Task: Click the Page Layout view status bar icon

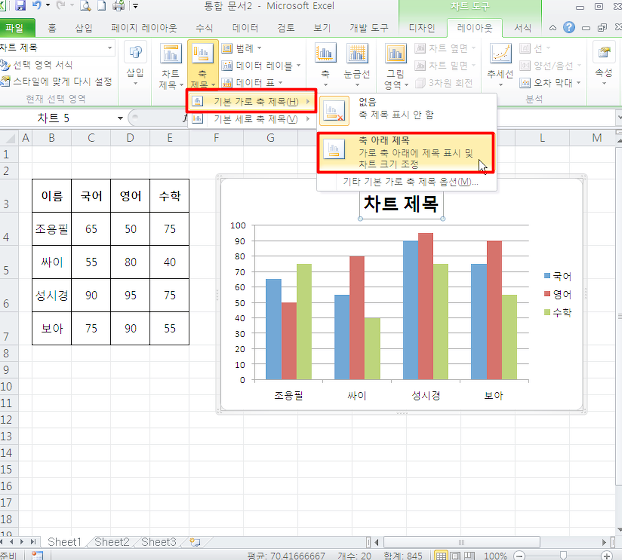Action: point(455,555)
